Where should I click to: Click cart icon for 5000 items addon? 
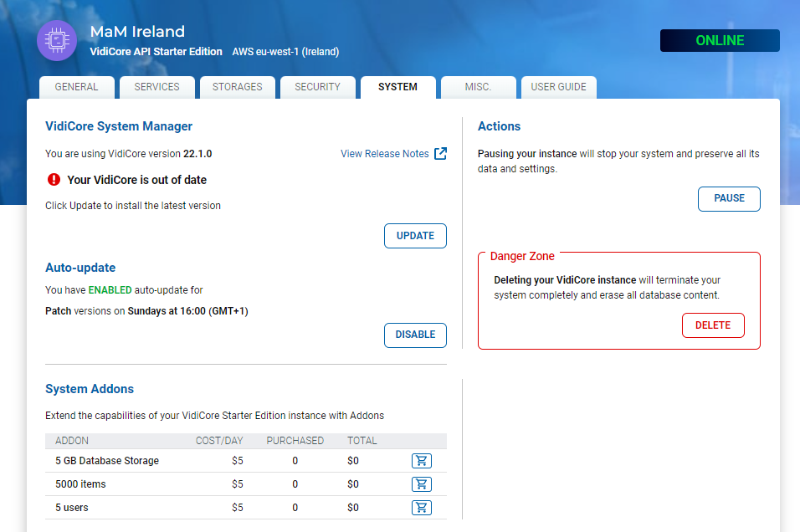[421, 484]
